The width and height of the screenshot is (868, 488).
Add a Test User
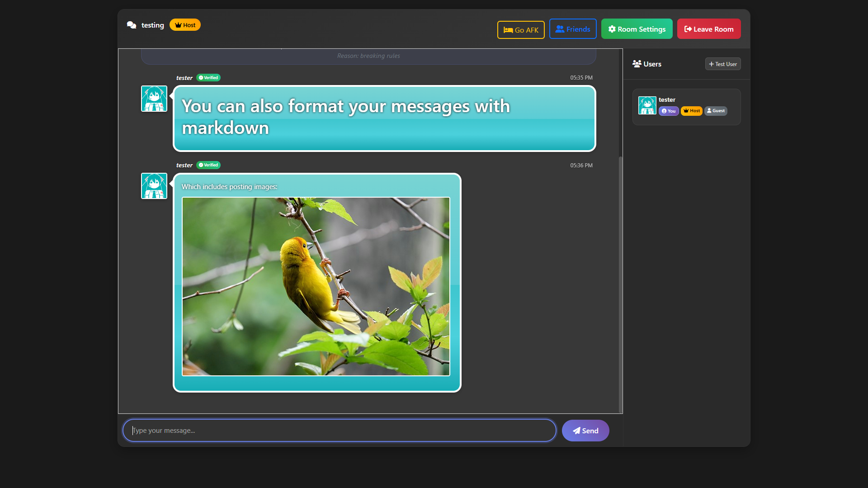722,64
